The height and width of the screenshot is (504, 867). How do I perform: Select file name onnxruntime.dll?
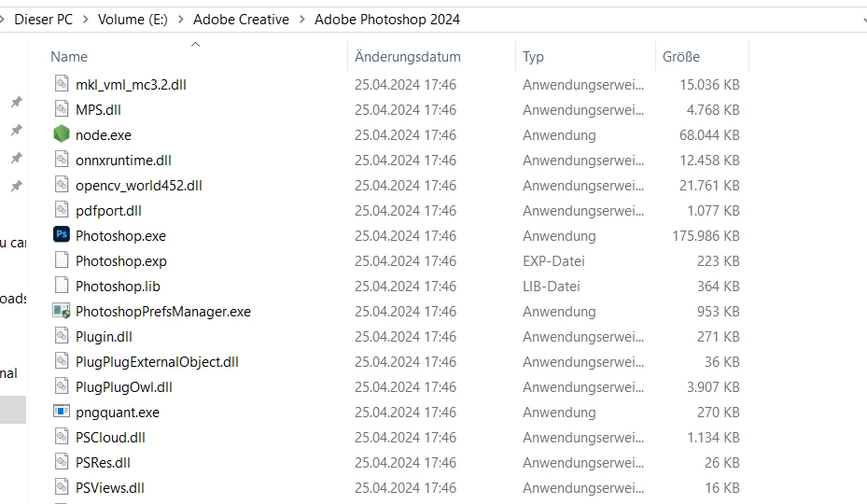coord(123,160)
